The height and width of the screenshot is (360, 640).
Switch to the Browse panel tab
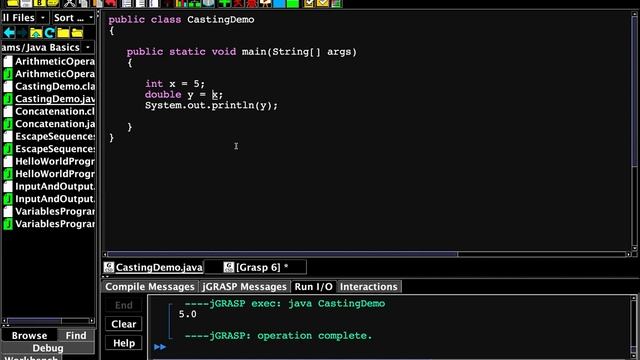click(29, 336)
